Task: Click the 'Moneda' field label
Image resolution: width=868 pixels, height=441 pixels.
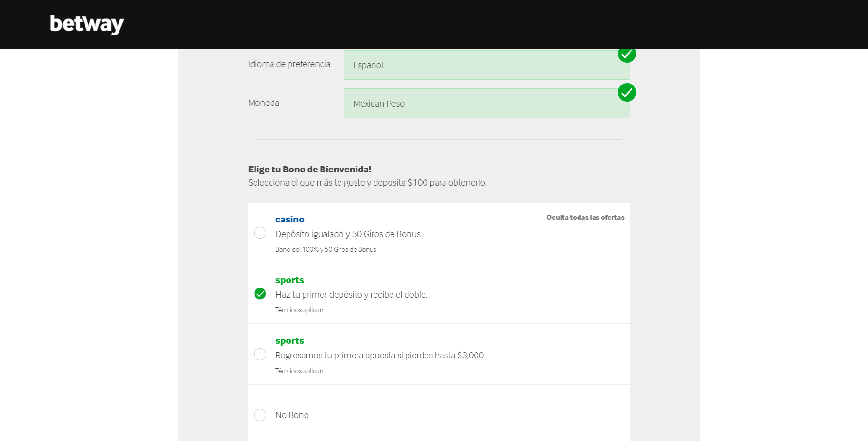Action: click(x=264, y=103)
